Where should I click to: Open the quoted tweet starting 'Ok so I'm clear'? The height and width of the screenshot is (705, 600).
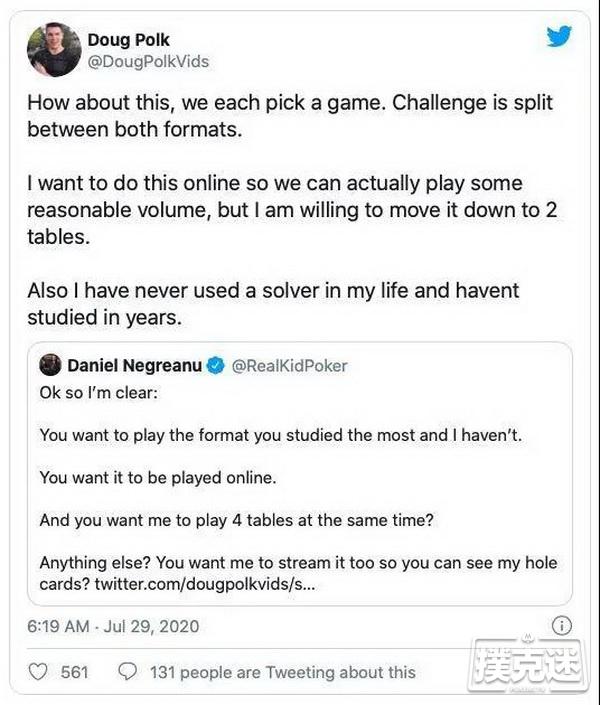[x=300, y=474]
